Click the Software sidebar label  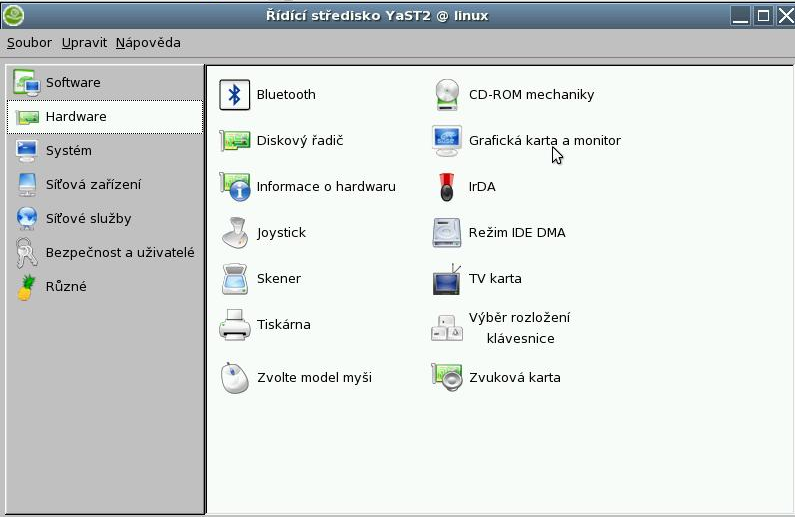(73, 83)
